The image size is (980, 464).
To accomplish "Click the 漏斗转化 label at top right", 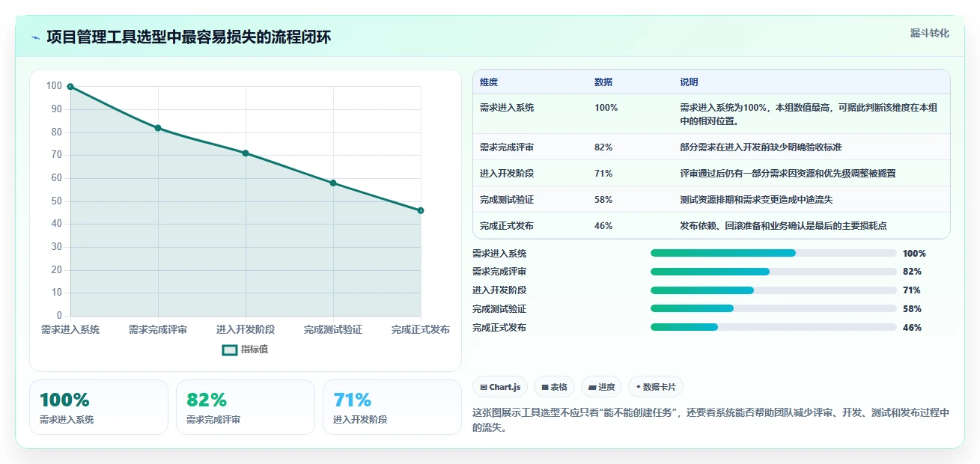I will click(x=930, y=33).
